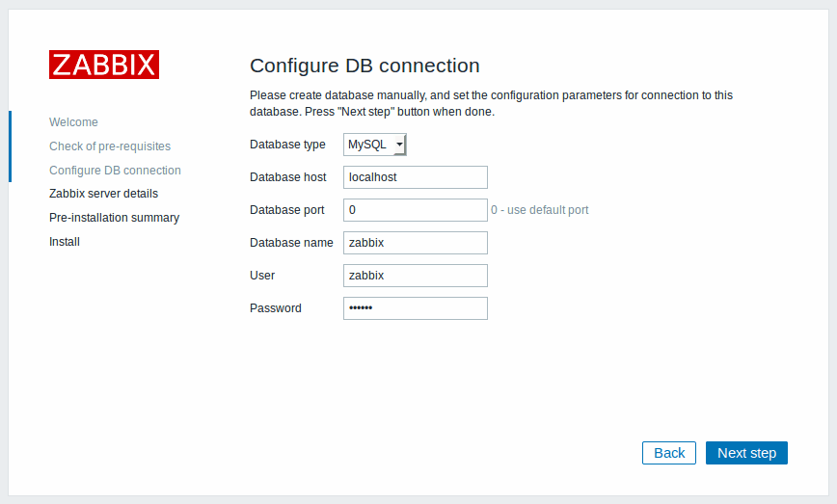Jump to Zabbix server details step

tap(103, 194)
